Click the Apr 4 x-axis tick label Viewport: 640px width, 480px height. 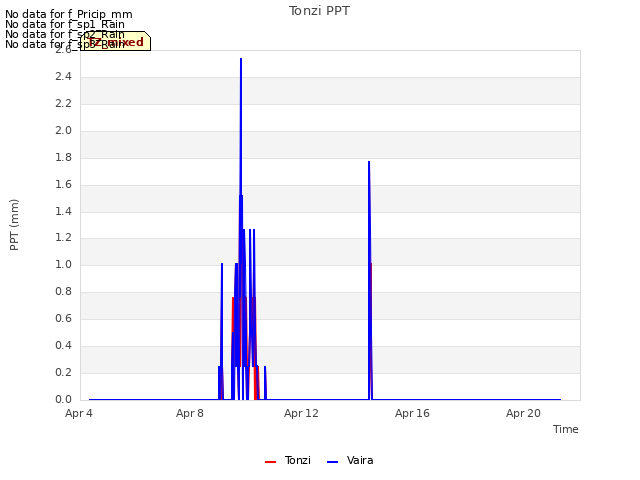pyautogui.click(x=79, y=413)
